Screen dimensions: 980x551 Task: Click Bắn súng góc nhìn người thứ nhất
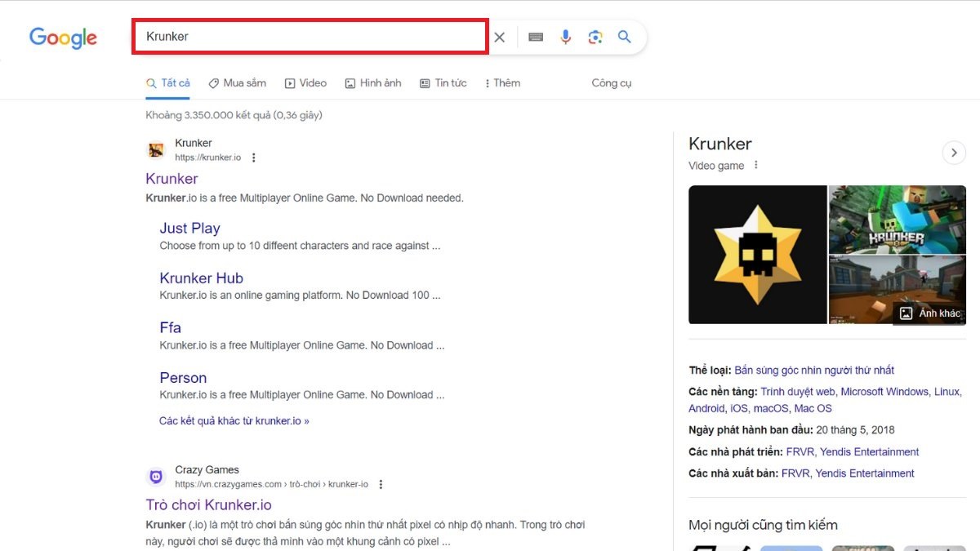click(x=814, y=371)
